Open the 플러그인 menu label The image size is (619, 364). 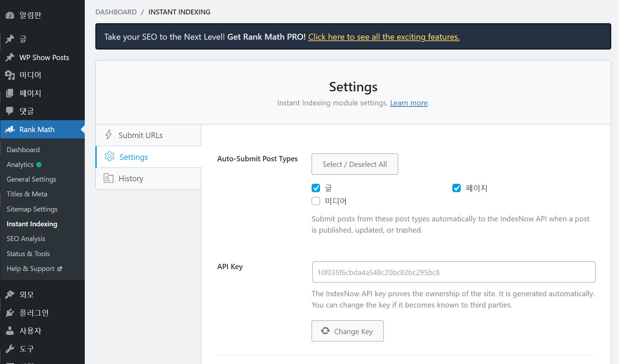point(34,313)
